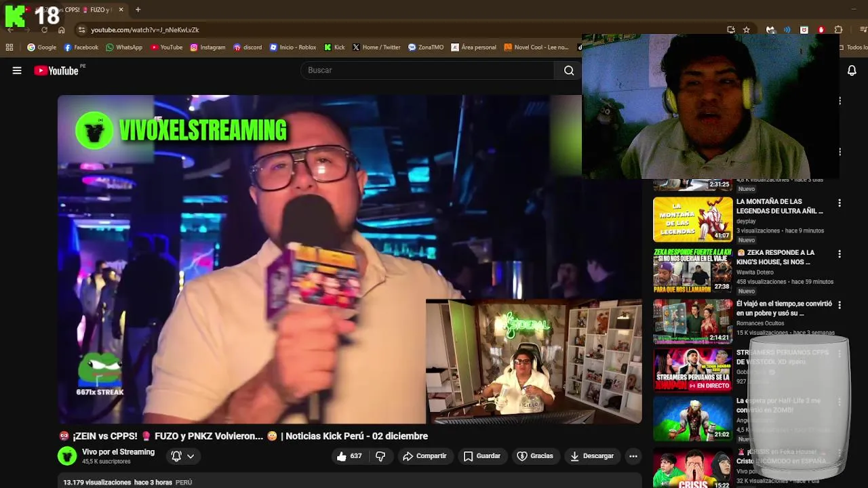Open the Novel Cool bookmark
Viewport: 868px width, 488px height.
coord(536,47)
